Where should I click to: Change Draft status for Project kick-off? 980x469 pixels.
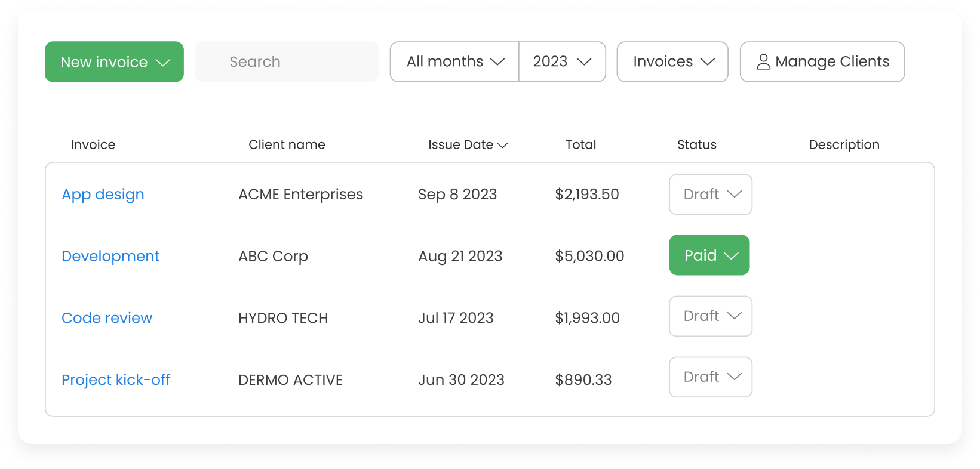tap(711, 377)
